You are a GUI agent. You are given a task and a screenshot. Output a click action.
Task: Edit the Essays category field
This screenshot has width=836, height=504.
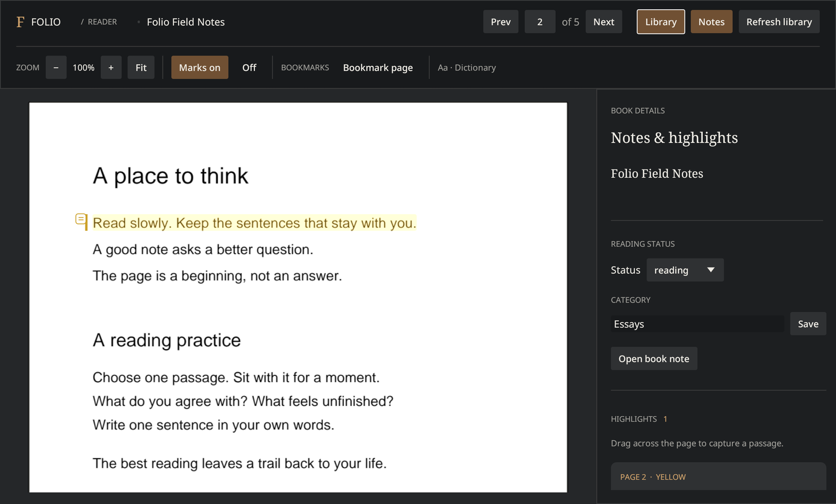698,324
